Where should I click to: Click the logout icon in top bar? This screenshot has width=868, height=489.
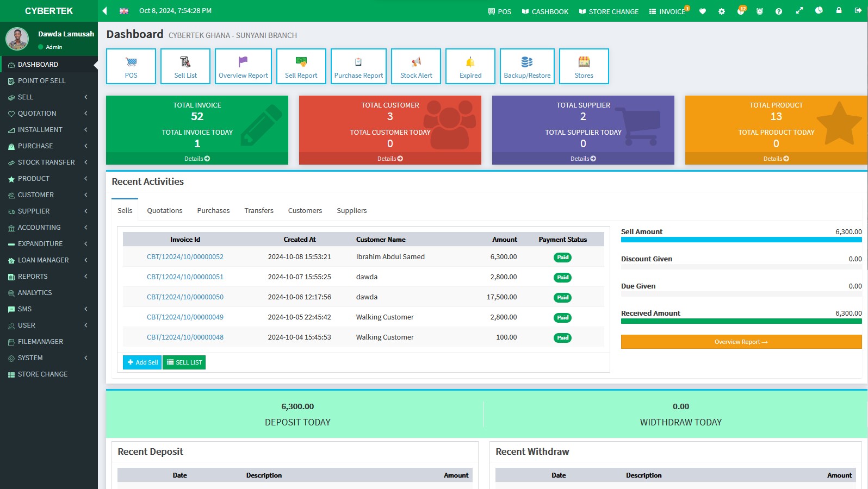tap(858, 11)
